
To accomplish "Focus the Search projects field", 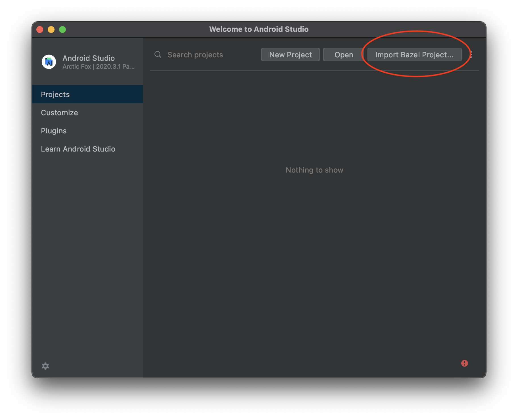I will tap(204, 54).
